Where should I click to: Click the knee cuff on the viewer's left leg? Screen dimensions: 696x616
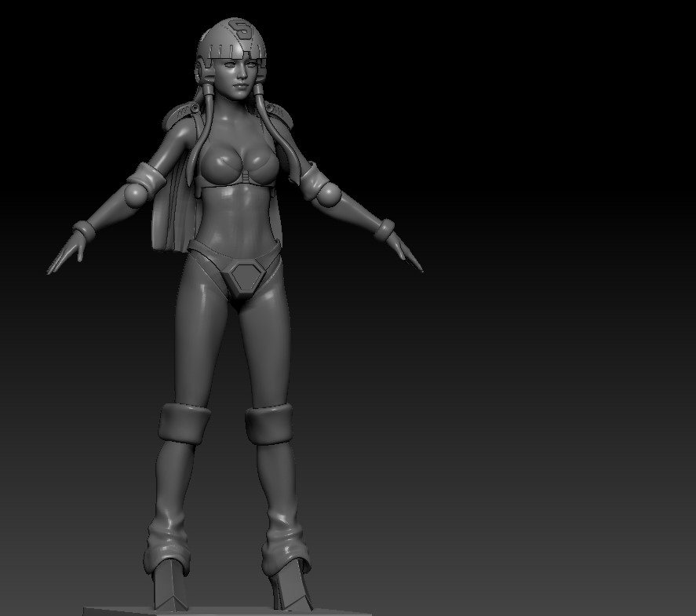tap(184, 424)
